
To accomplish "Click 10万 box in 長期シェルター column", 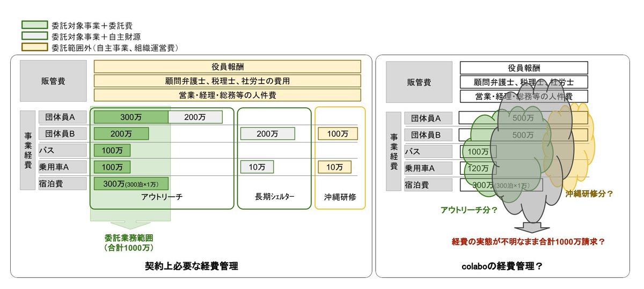I will pyautogui.click(x=257, y=167).
